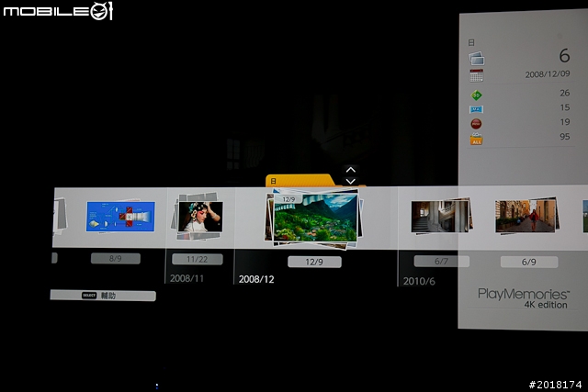
Task: Click the highlighted 12/9 date label
Action: click(314, 262)
